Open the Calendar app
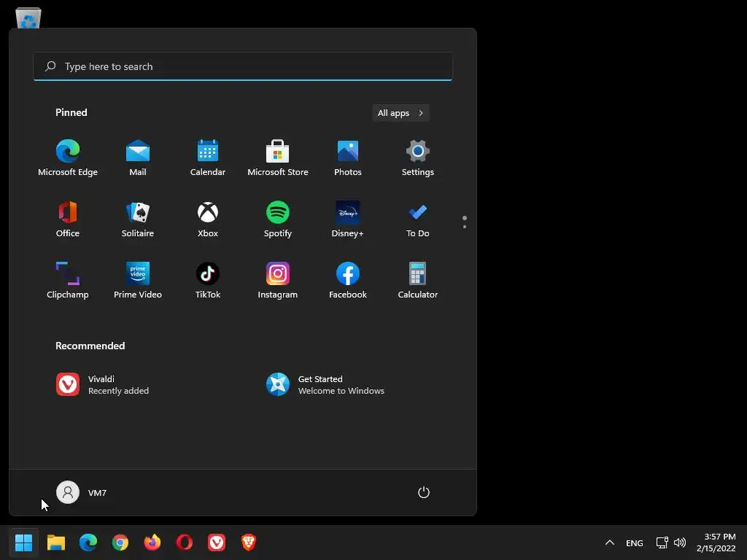This screenshot has height=560, width=747. click(208, 158)
